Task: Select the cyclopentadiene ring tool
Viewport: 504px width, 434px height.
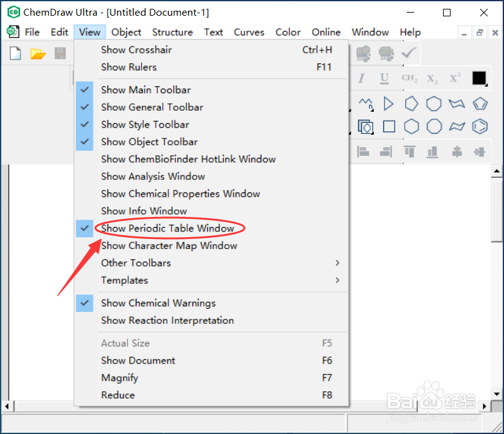Action: (480, 104)
